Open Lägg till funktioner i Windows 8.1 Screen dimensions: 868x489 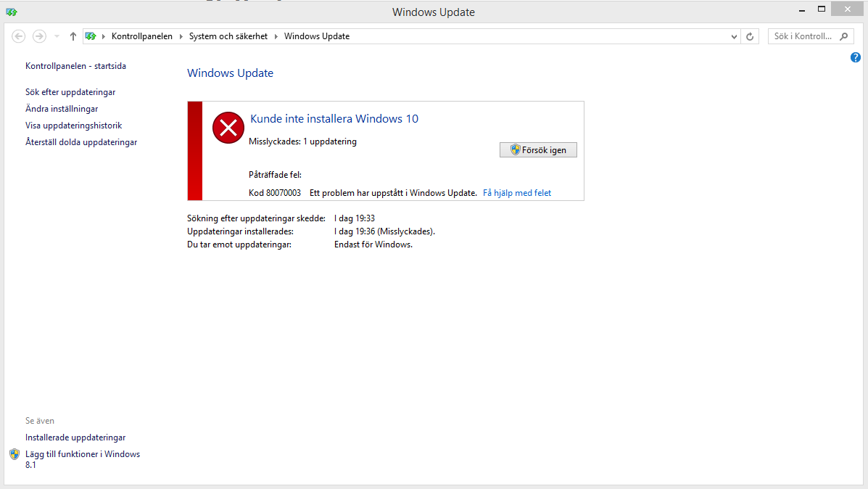(x=83, y=459)
